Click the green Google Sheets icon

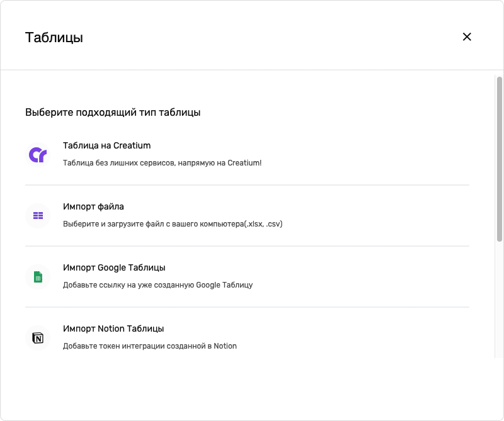[38, 277]
